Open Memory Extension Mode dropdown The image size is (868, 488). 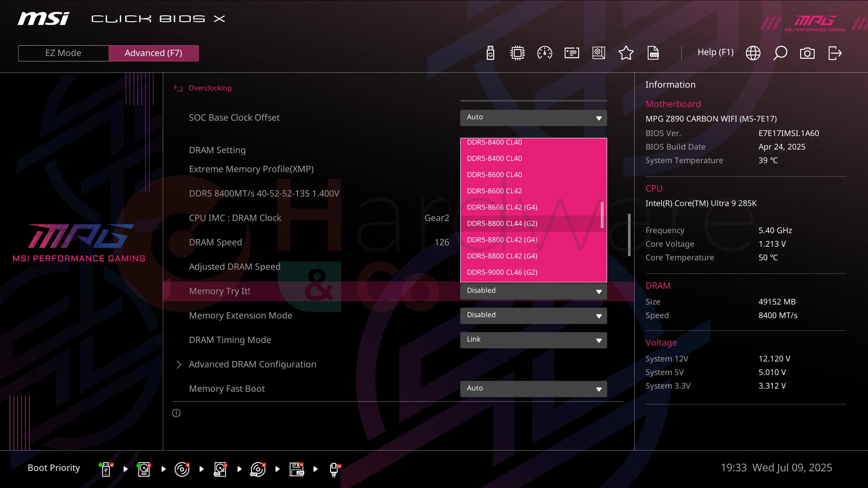pos(533,315)
